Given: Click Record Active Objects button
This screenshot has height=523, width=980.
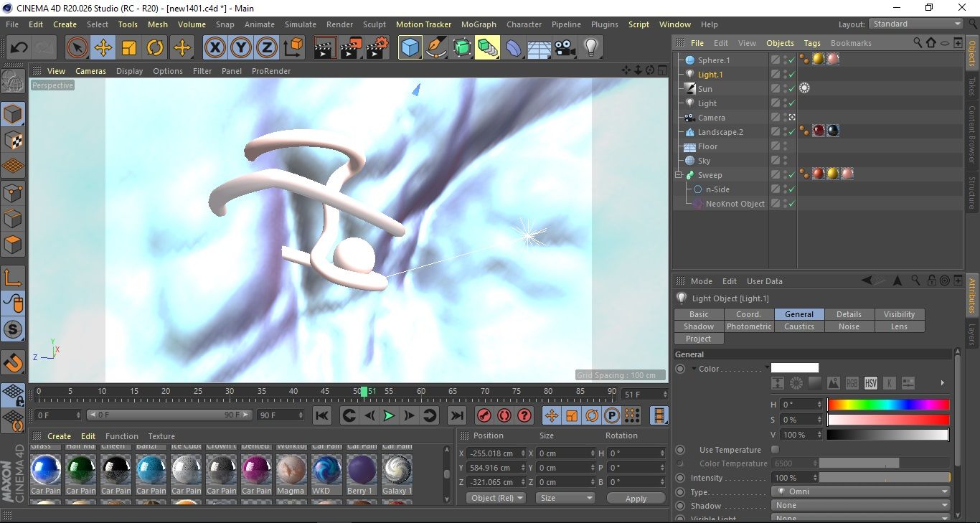Looking at the screenshot, I should point(484,415).
